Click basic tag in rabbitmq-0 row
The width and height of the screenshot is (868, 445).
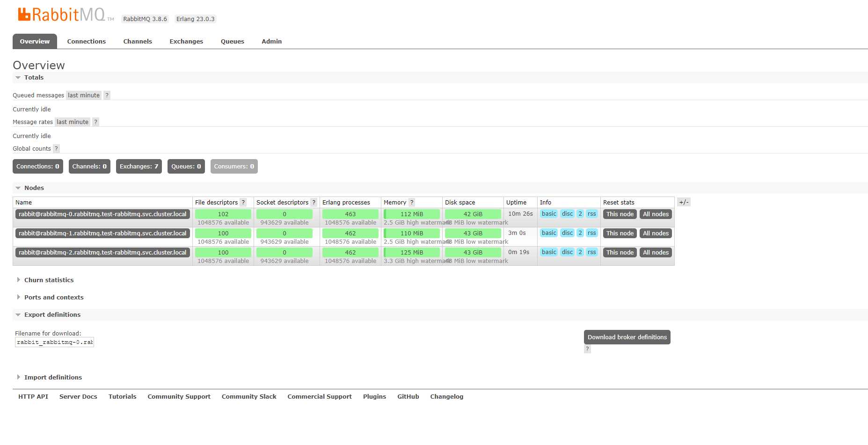pyautogui.click(x=549, y=214)
